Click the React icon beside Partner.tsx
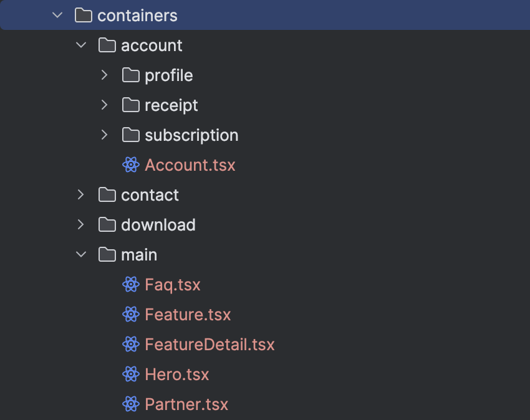The image size is (530, 420). pyautogui.click(x=131, y=404)
